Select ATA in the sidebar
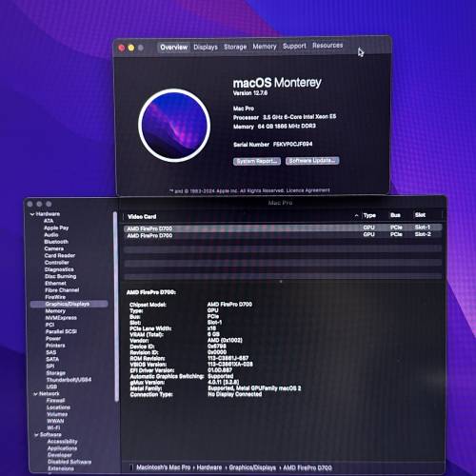This screenshot has width=476, height=476. pyautogui.click(x=49, y=221)
